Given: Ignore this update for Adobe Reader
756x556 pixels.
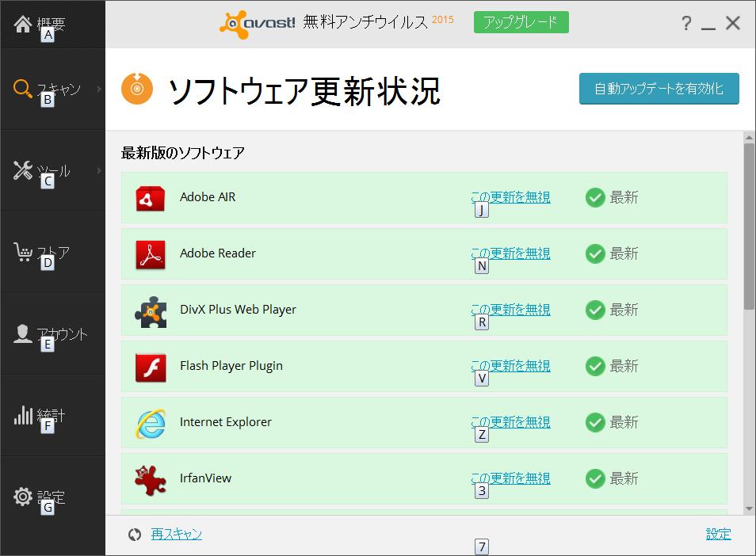Looking at the screenshot, I should [510, 253].
